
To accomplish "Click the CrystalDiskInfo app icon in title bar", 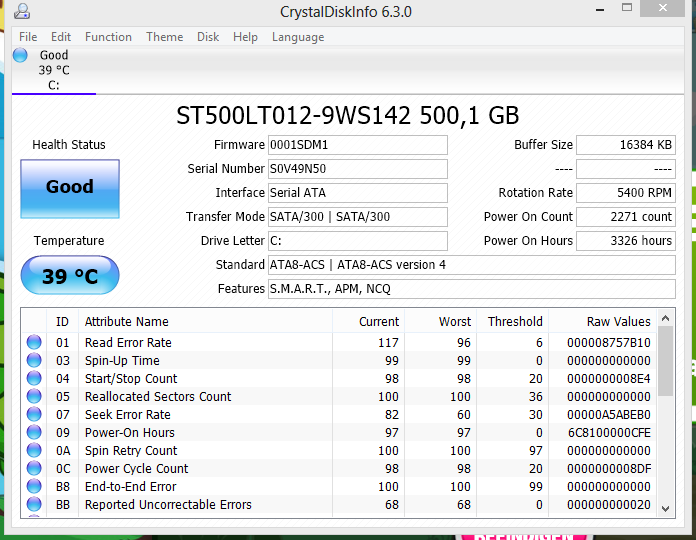I will point(21,11).
